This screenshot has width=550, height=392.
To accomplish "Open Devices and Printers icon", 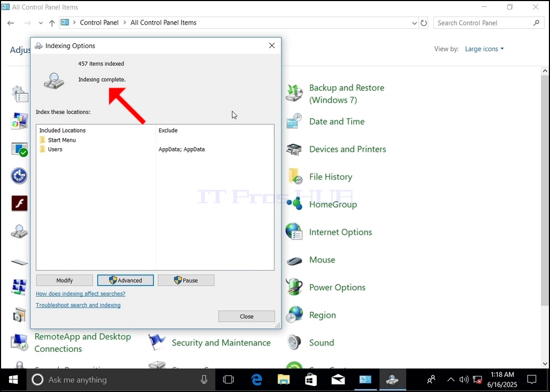I will pos(294,149).
